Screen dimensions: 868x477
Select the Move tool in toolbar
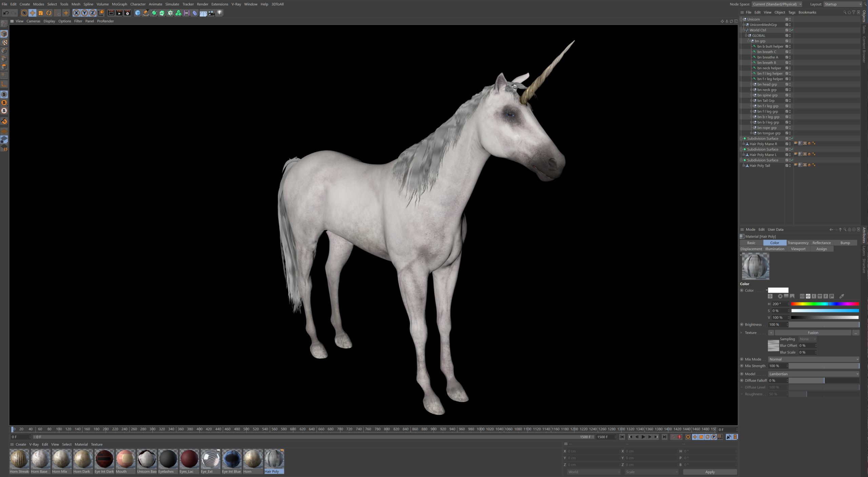click(33, 13)
